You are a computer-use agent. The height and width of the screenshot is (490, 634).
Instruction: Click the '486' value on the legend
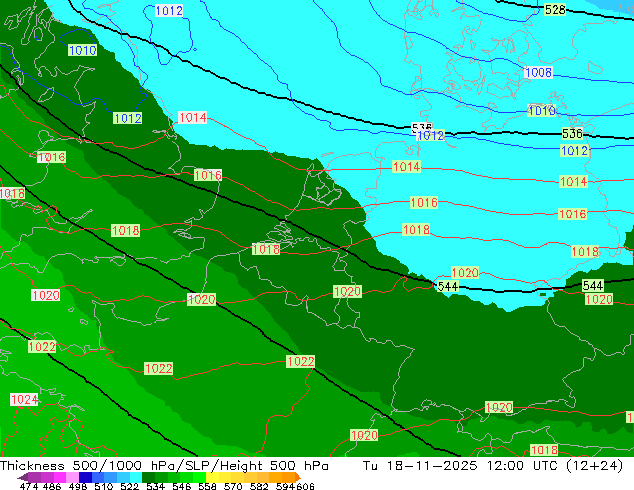coord(52,486)
